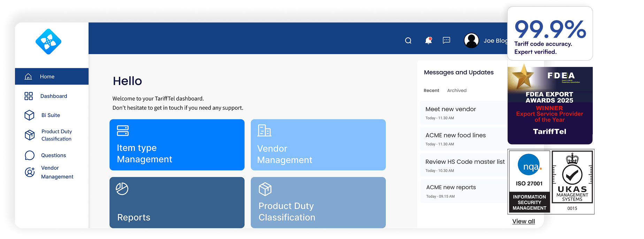Image resolution: width=644 pixels, height=239 pixels.
Task: Open notifications bell icon
Action: (x=428, y=41)
